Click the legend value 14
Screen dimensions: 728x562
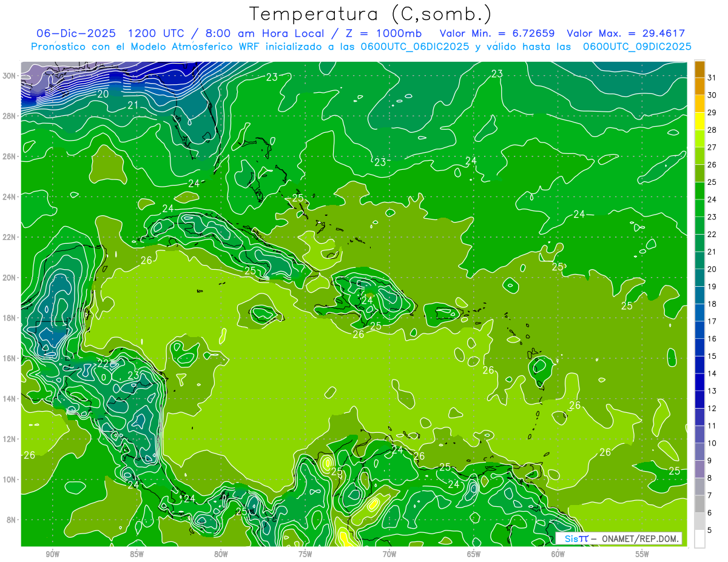(x=712, y=373)
